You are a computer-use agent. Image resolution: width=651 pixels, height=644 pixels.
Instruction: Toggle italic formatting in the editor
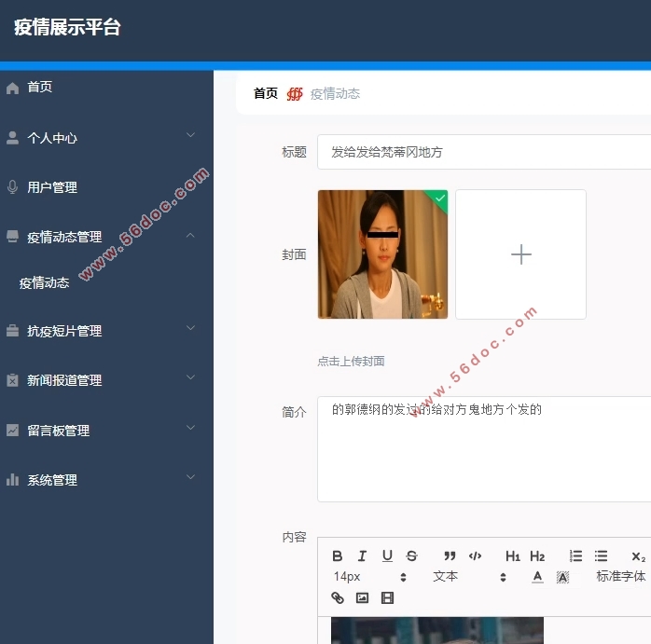(x=362, y=555)
